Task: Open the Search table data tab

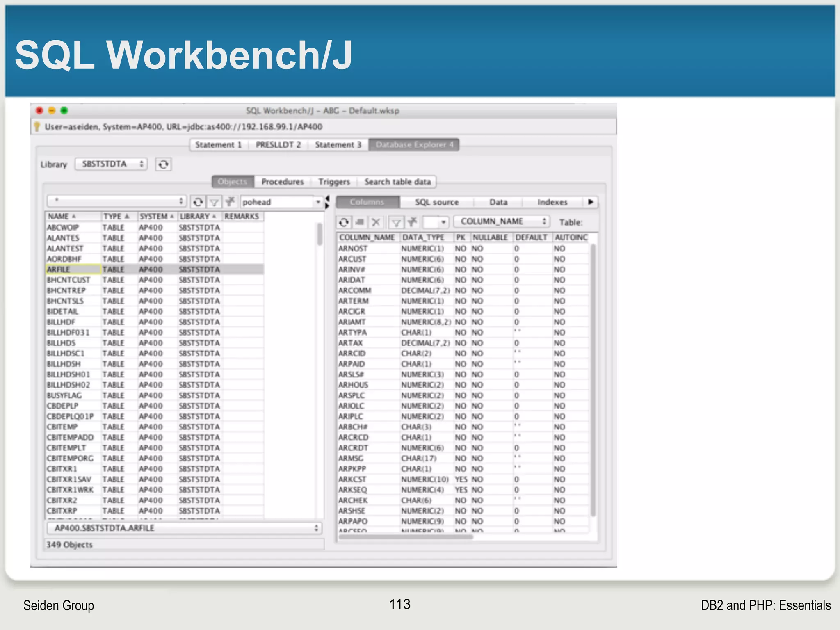Action: (x=397, y=182)
